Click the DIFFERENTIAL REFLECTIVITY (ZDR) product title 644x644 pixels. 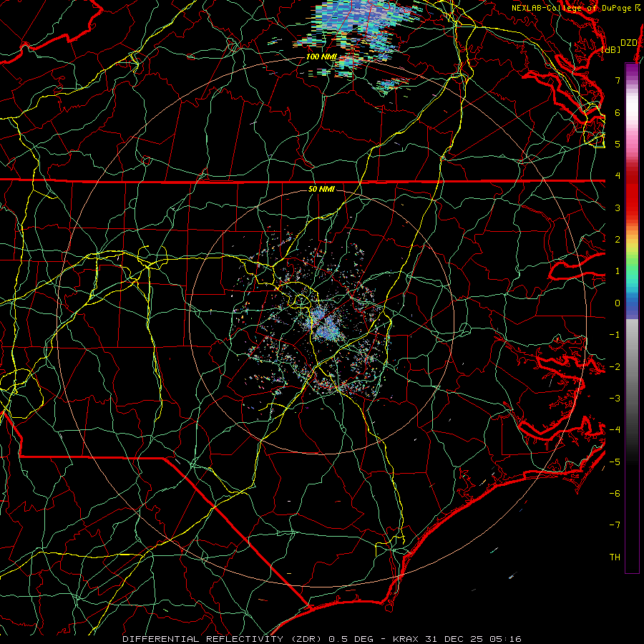coord(223,639)
